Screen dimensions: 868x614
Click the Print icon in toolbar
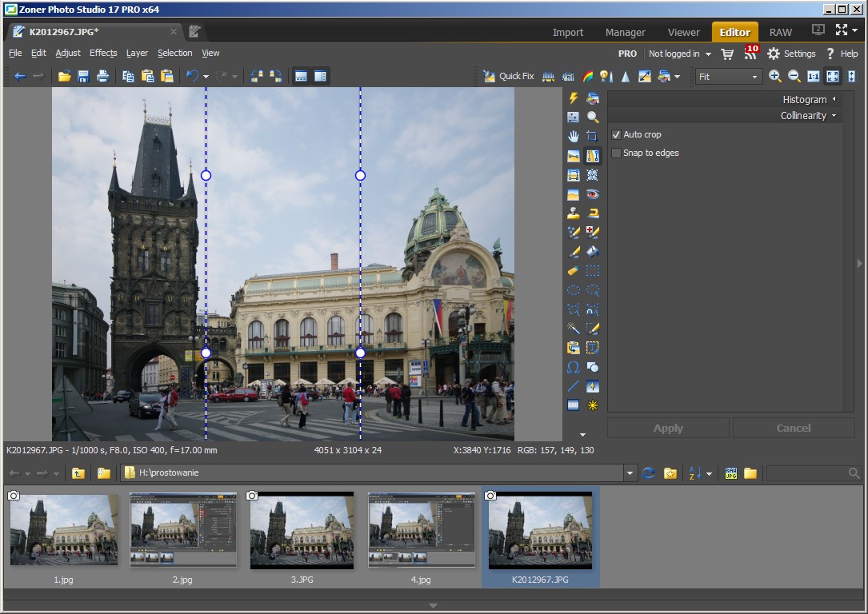click(102, 77)
